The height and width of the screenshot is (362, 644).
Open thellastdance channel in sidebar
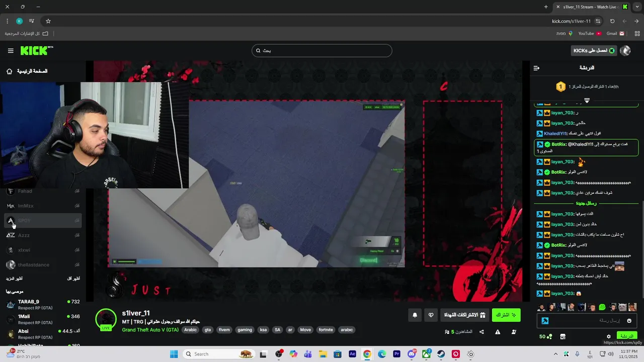42,264
